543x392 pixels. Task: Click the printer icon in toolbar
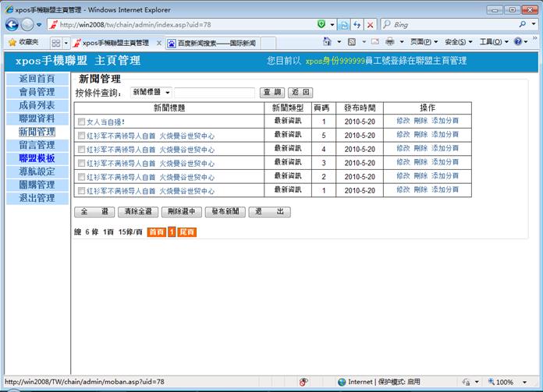click(389, 42)
